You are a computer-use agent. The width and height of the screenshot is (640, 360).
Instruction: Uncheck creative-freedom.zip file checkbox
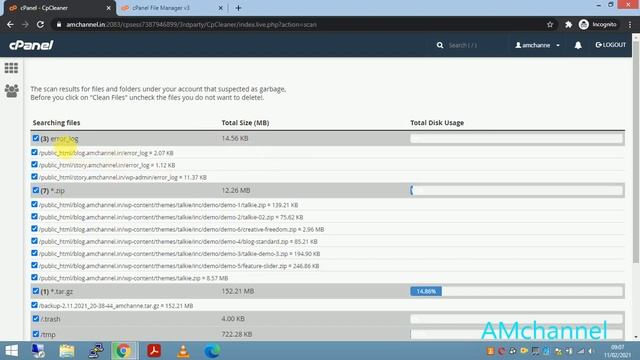click(34, 229)
